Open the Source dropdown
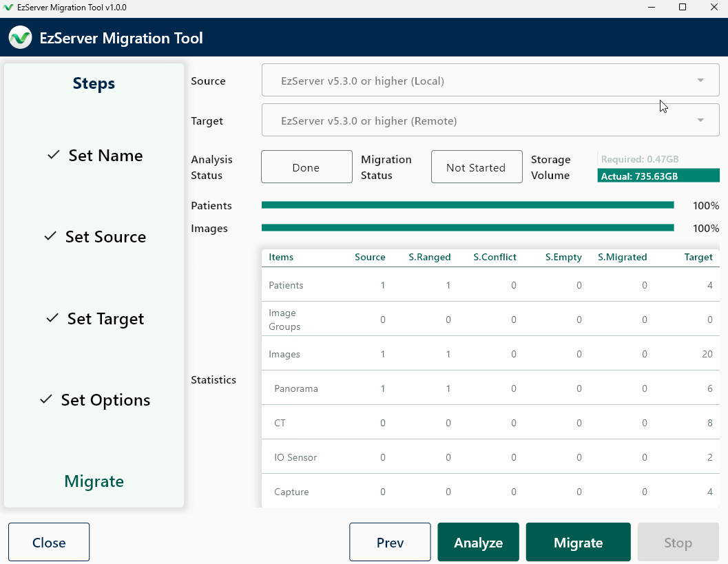728x564 pixels. point(490,81)
